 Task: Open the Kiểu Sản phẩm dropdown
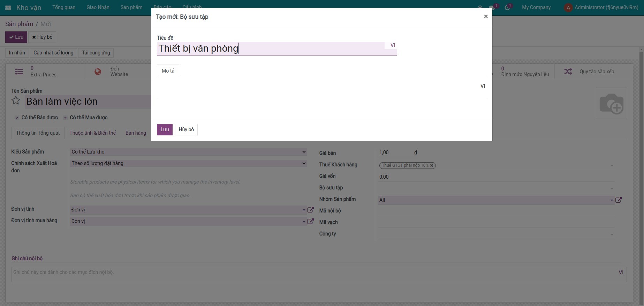click(x=188, y=152)
